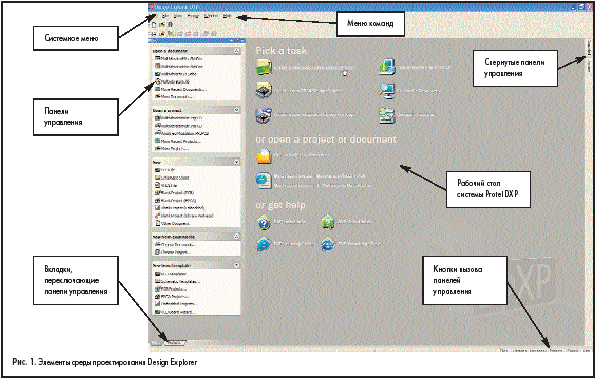Click the blue help icon in top toolbar
The width and height of the screenshot is (595, 379).
170,25
